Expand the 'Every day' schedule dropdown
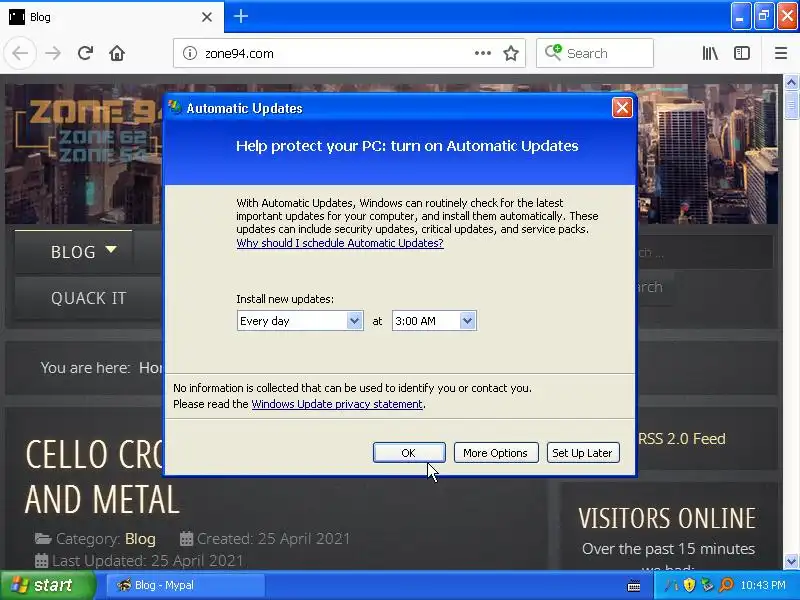This screenshot has width=800, height=600. click(x=354, y=321)
